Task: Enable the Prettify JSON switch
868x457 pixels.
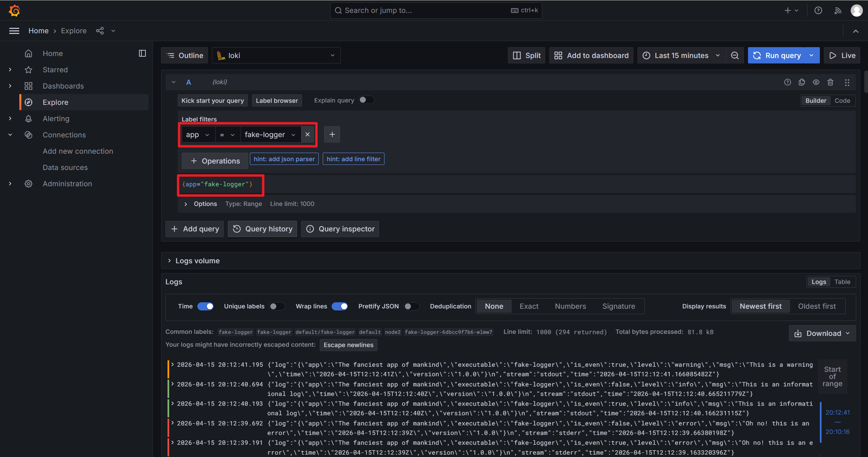Action: click(x=411, y=306)
